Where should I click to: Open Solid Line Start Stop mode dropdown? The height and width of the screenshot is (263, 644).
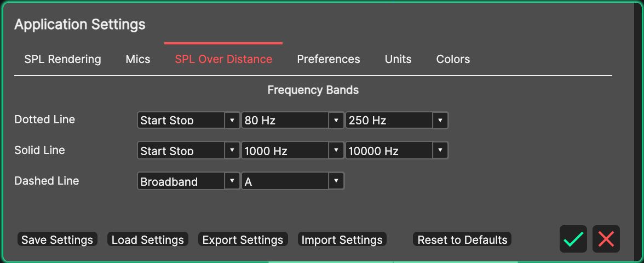tap(188, 151)
